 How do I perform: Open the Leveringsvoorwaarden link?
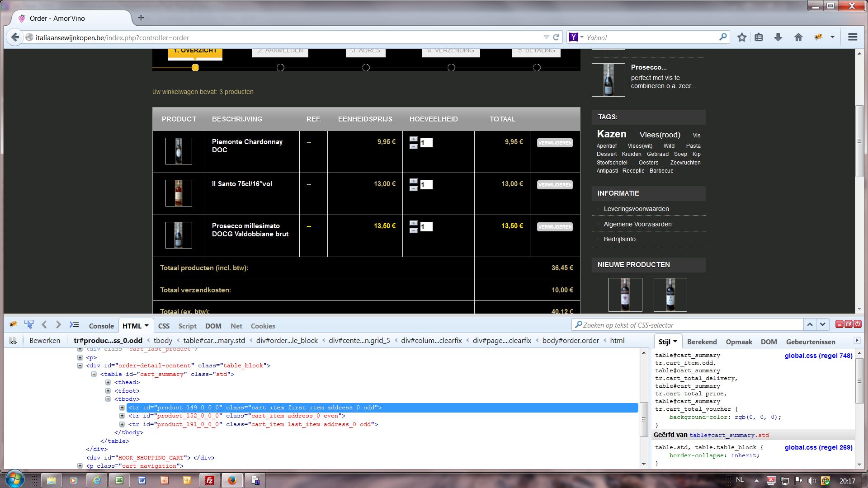636,209
